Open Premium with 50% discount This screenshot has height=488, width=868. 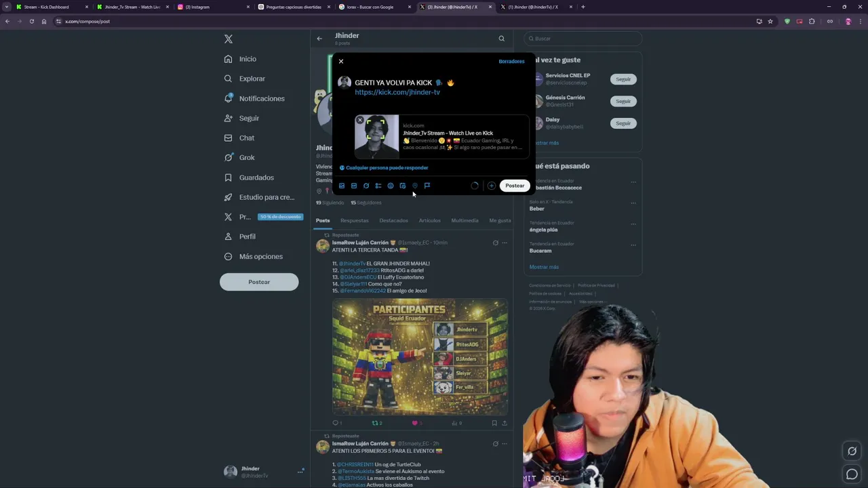(263, 217)
